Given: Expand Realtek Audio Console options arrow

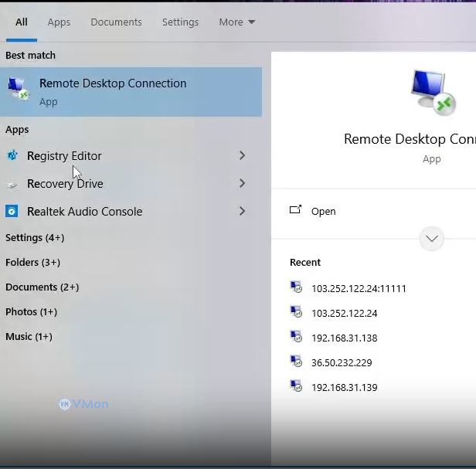Looking at the screenshot, I should [242, 211].
